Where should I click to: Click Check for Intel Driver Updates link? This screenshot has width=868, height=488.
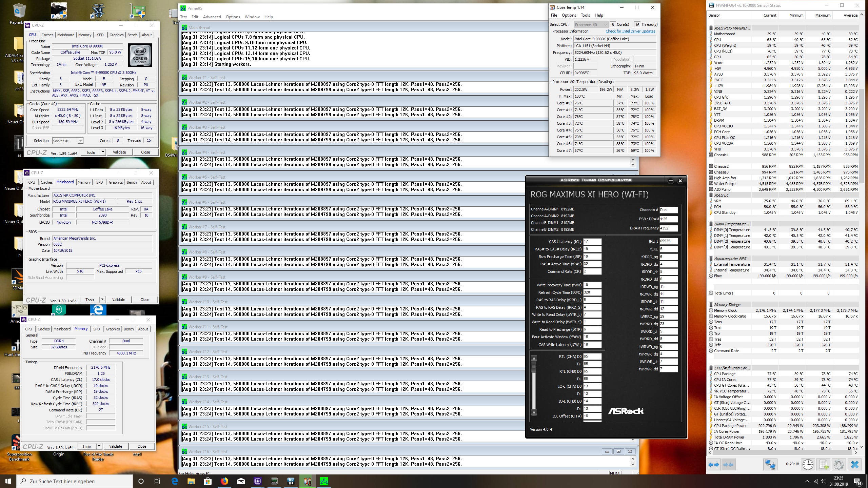point(630,31)
